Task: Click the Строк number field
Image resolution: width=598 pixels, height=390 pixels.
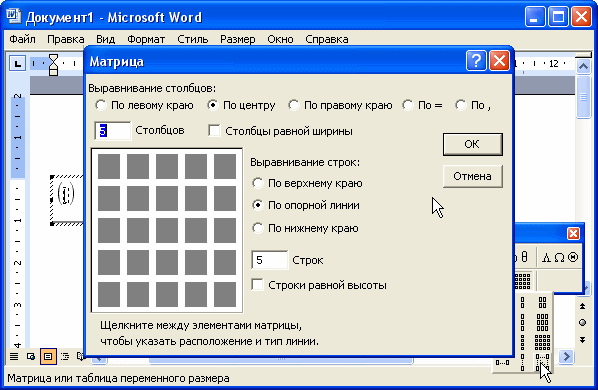Action: pyautogui.click(x=269, y=260)
